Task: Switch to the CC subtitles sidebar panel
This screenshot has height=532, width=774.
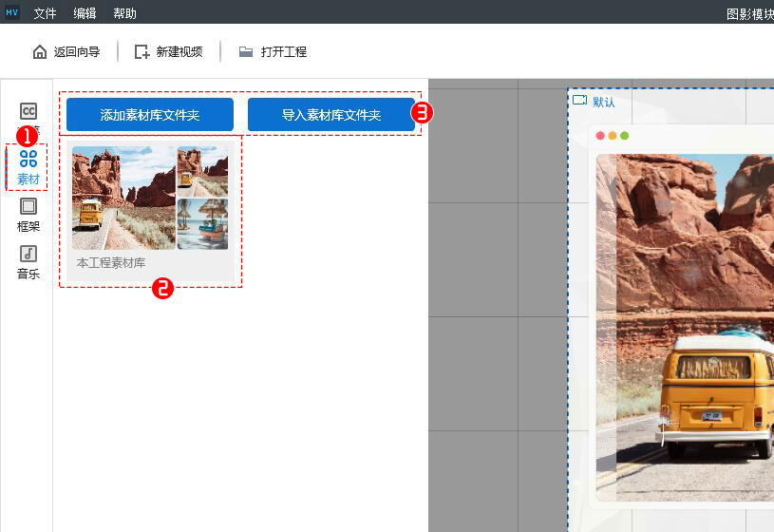Action: pyautogui.click(x=28, y=112)
